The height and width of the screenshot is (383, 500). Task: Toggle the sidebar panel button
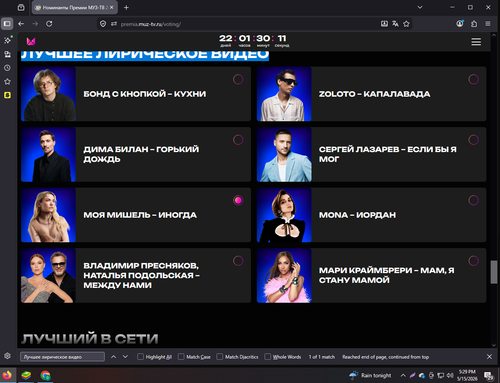tap(7, 24)
